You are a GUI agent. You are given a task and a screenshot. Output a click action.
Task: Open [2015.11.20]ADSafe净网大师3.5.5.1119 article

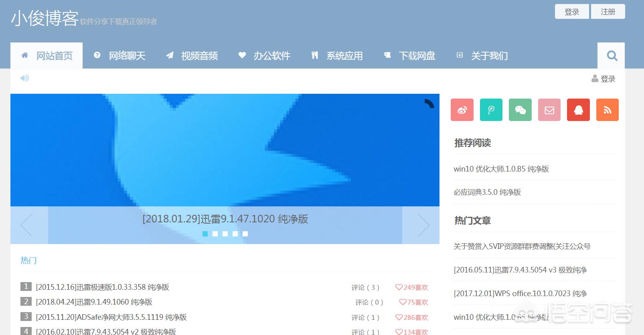[x=111, y=317]
